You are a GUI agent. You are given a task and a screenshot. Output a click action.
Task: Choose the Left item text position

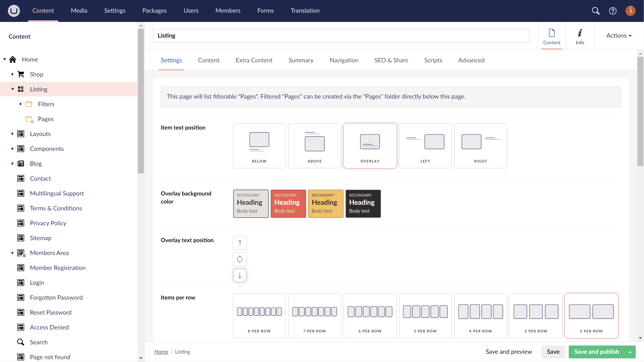425,146
